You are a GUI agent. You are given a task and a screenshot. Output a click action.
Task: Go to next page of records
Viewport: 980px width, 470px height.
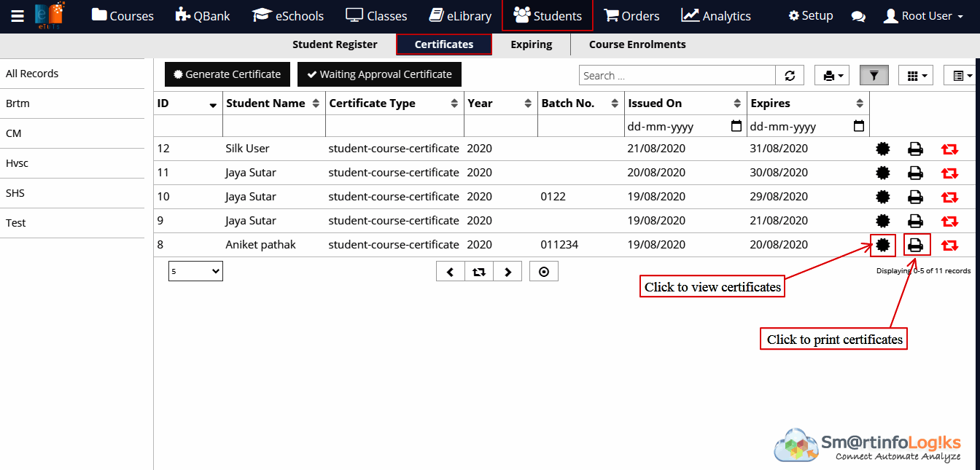(507, 272)
